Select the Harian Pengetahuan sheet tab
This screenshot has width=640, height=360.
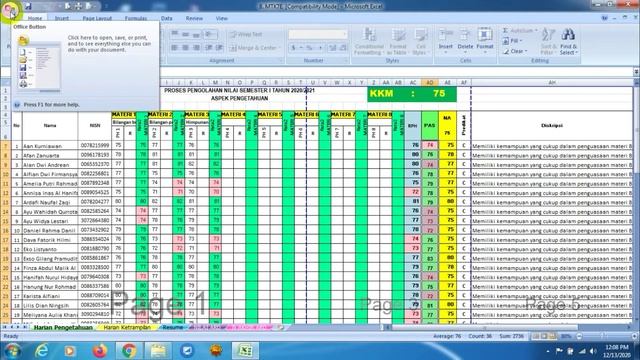(63, 327)
